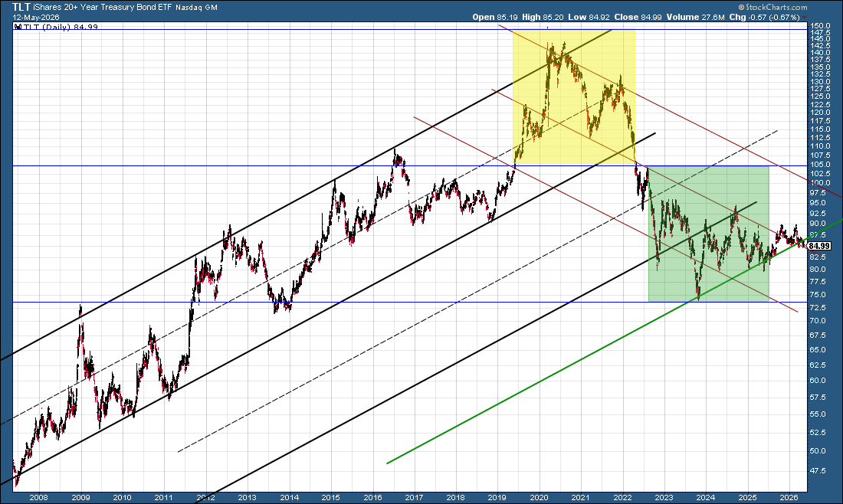843x504 pixels.
Task: Select the Open 85.19 value
Action: pyautogui.click(x=495, y=17)
